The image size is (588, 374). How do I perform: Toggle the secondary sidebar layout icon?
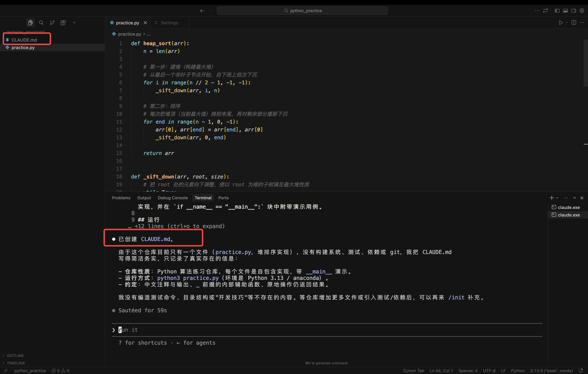[x=574, y=11]
